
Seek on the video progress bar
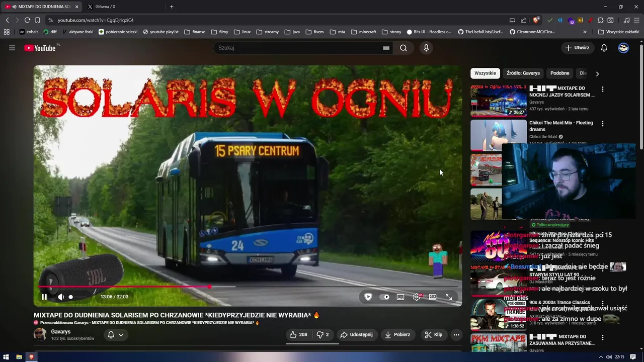pyautogui.click(x=248, y=287)
